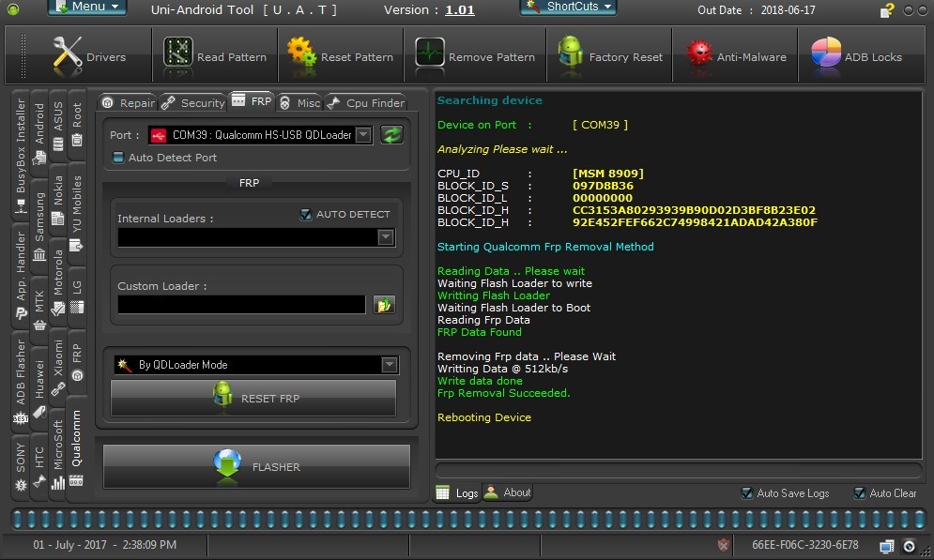This screenshot has height=560, width=934.
Task: Select the HTC side tab
Action: (39, 465)
